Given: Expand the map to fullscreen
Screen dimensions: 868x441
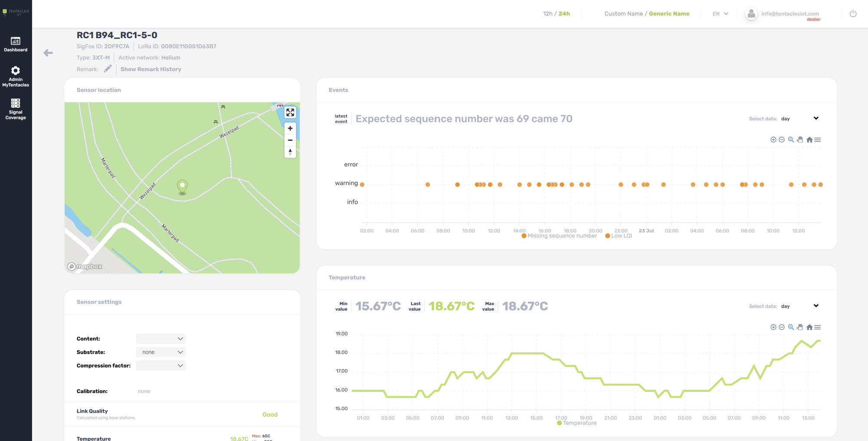Looking at the screenshot, I should click(290, 113).
